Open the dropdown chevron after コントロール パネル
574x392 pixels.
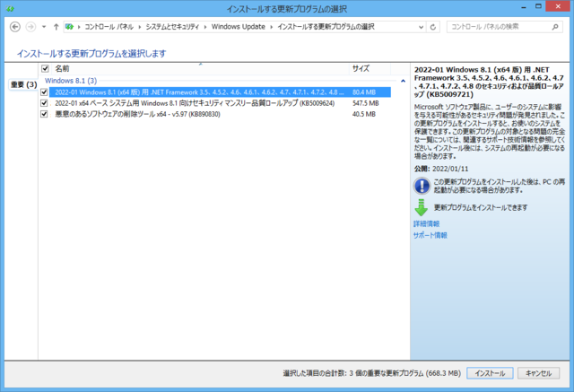(140, 27)
